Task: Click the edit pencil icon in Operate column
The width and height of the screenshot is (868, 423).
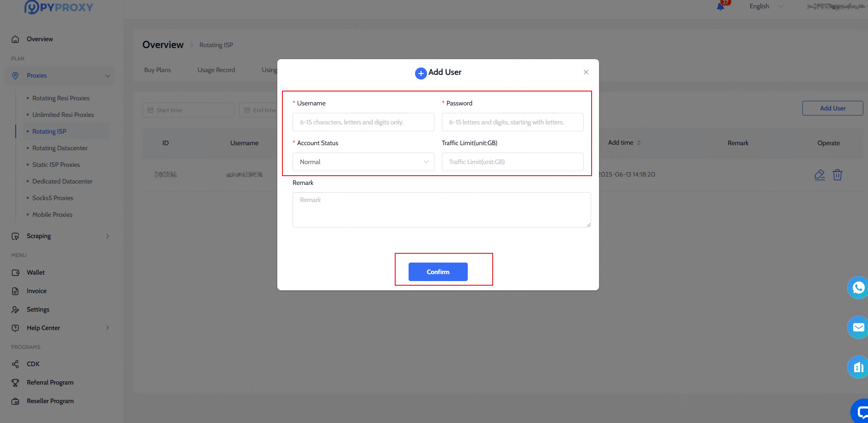Action: pos(819,175)
